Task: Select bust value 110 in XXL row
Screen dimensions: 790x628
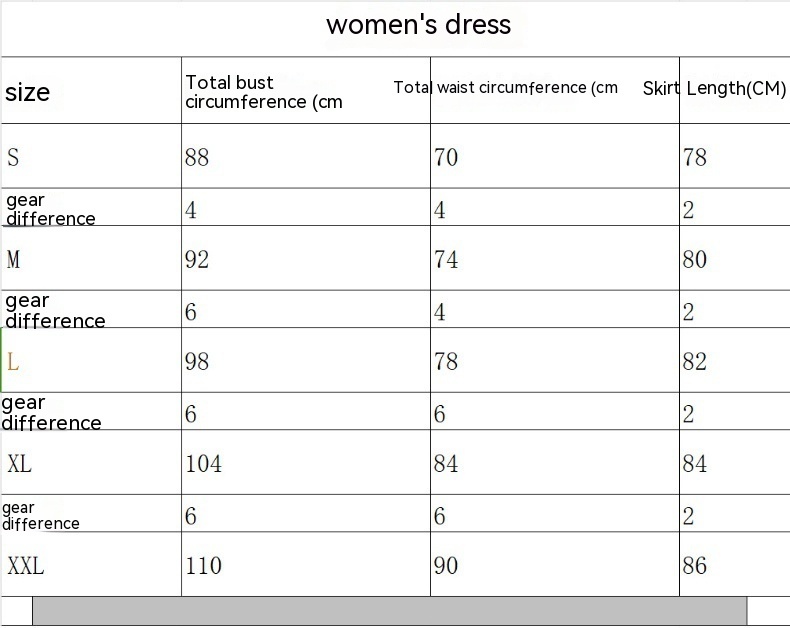Action: point(203,566)
